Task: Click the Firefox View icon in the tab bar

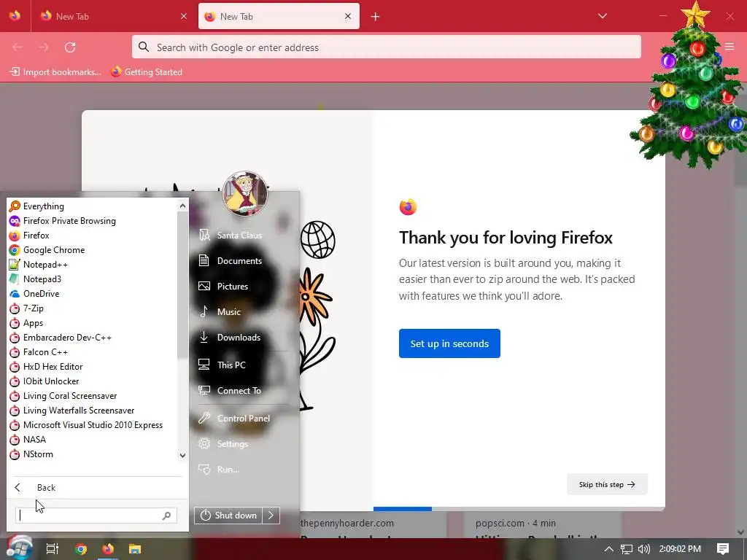Action: [x=15, y=16]
